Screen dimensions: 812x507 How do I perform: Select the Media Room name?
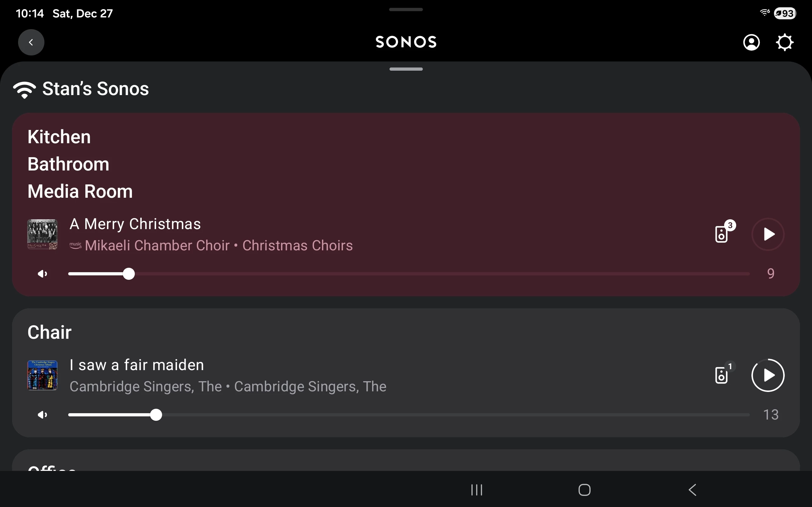(80, 191)
